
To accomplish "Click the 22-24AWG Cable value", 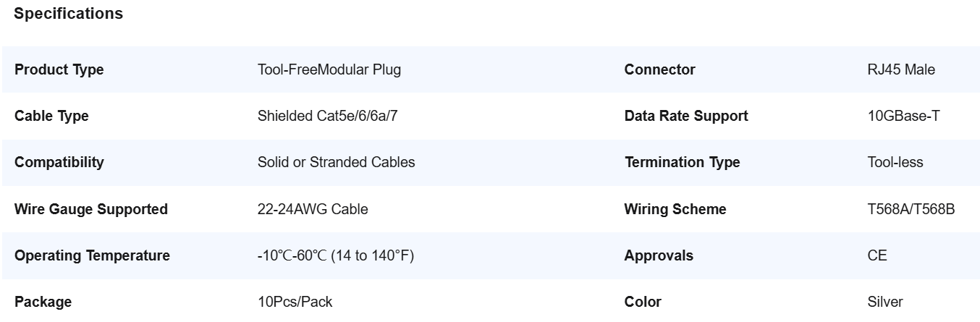I will [x=313, y=210].
